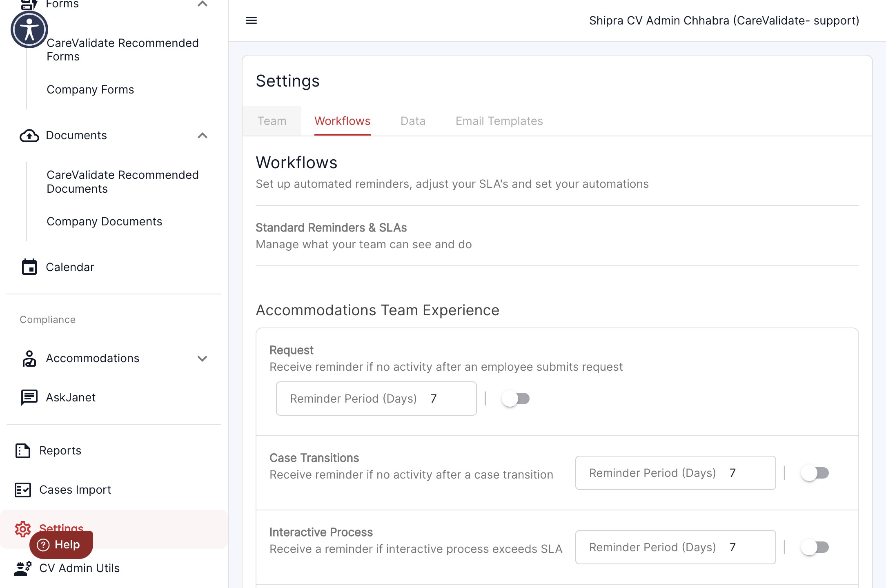Viewport: 886px width, 588px height.
Task: Click the Help button
Action: 61,545
